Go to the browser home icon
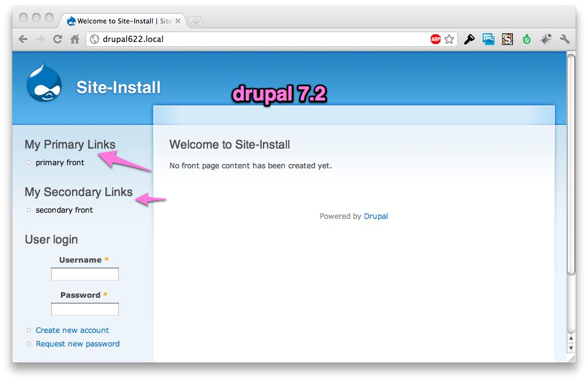 [75, 39]
